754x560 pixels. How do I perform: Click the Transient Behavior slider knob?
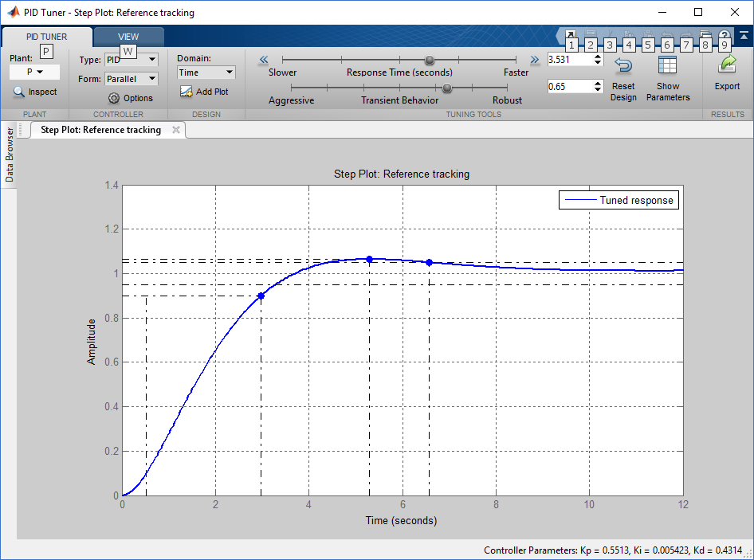(446, 88)
